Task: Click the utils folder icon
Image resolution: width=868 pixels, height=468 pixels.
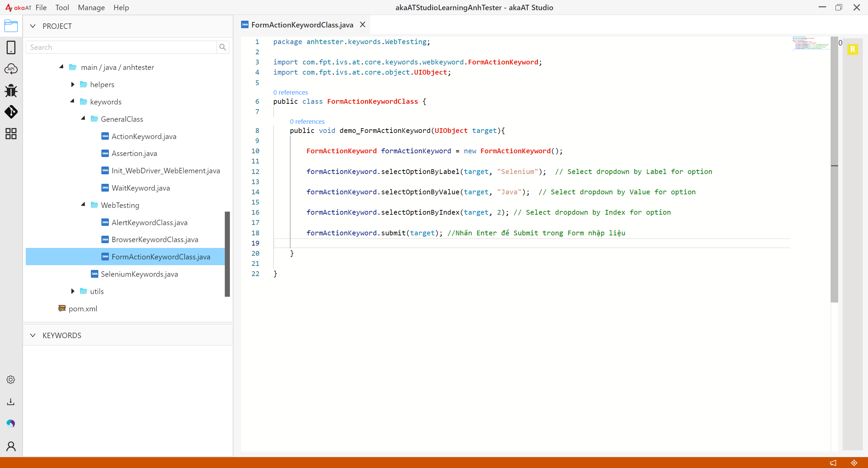Action: tap(83, 291)
